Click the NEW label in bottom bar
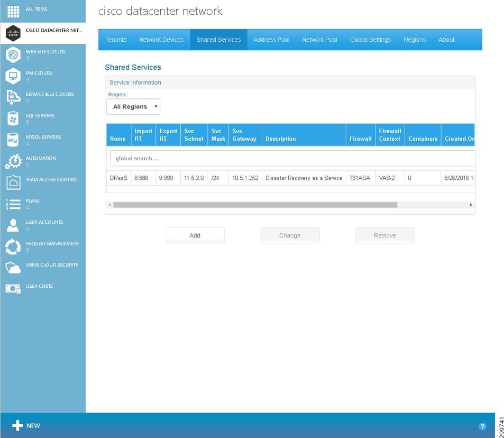The height and width of the screenshot is (438, 504). [x=33, y=425]
